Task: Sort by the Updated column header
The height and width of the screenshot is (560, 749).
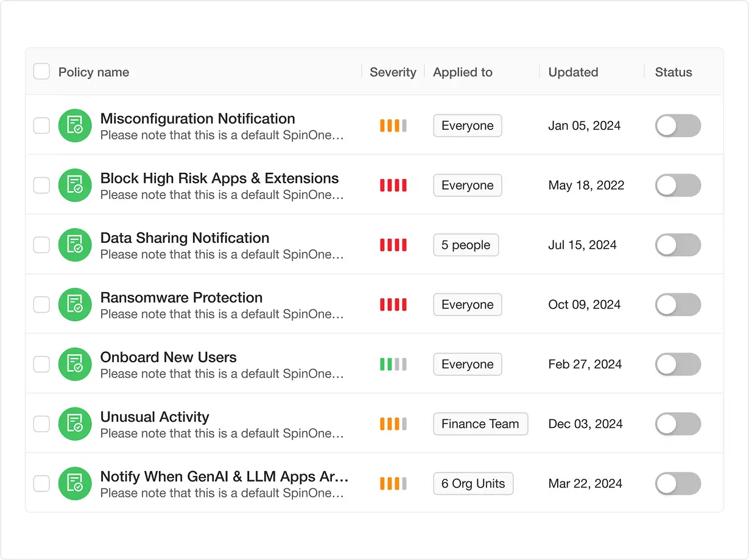Action: pos(573,72)
